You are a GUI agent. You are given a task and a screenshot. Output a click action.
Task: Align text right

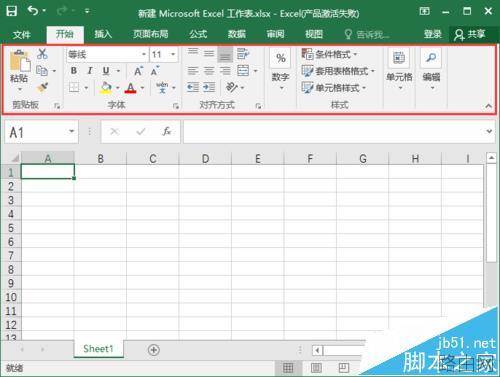[x=225, y=71]
